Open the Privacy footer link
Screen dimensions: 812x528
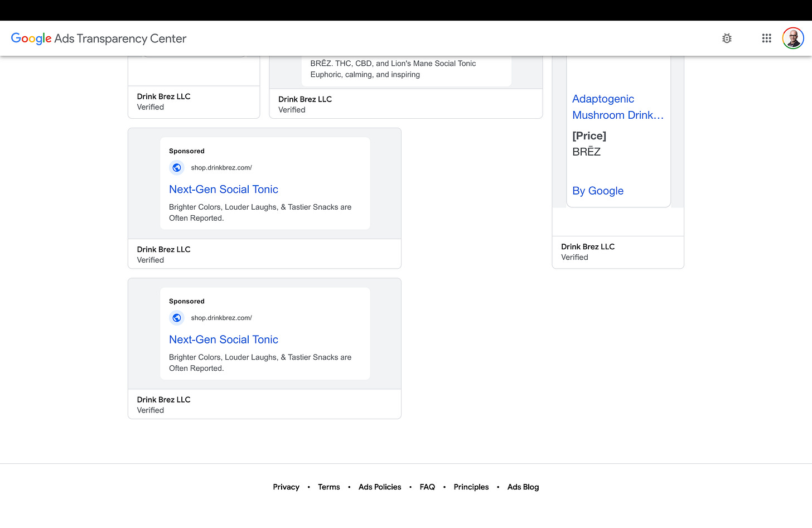[x=286, y=487]
